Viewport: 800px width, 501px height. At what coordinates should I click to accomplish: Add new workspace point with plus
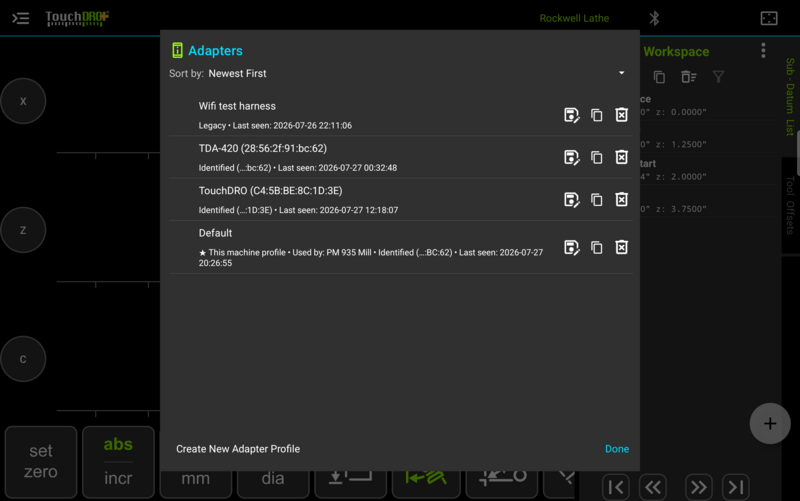[770, 423]
